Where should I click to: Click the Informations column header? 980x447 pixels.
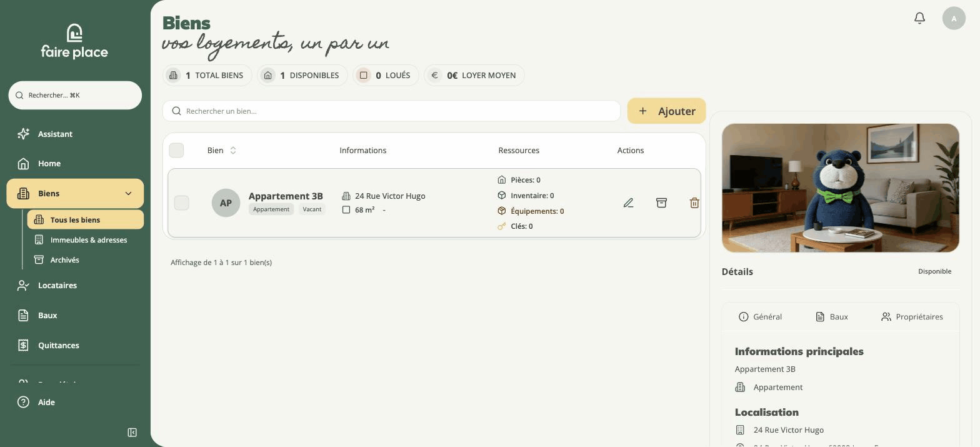[362, 150]
